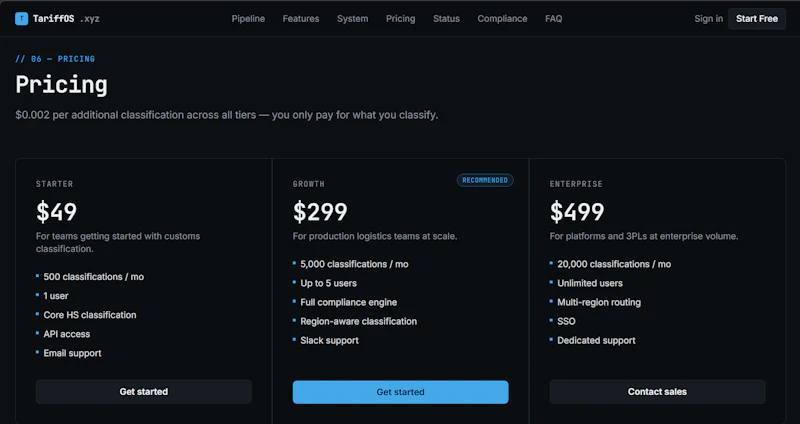Open the FAQ nav link
The image size is (800, 424).
[554, 19]
